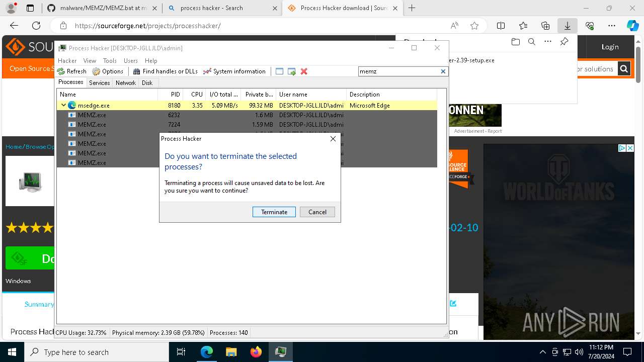This screenshot has height=362, width=644.
Task: Sort by User name column header
Action: (x=311, y=95)
